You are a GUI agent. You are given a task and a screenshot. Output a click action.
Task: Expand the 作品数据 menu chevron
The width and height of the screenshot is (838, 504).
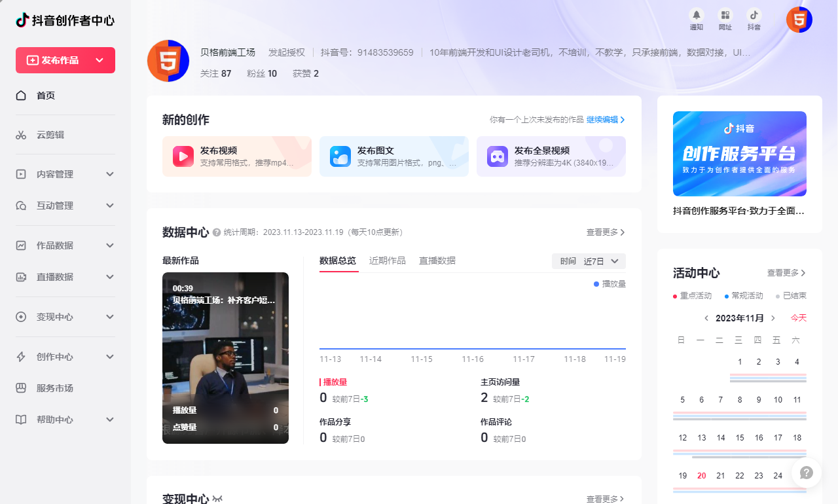tap(110, 245)
